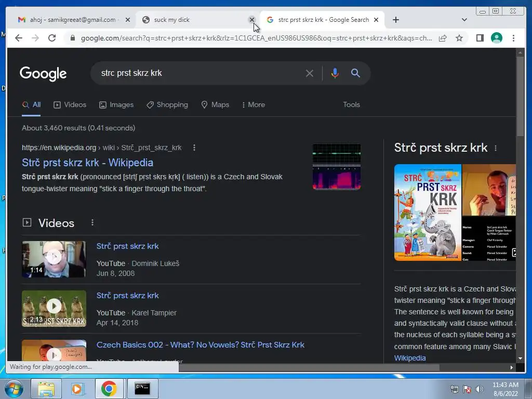Open search Tools

pos(351,105)
